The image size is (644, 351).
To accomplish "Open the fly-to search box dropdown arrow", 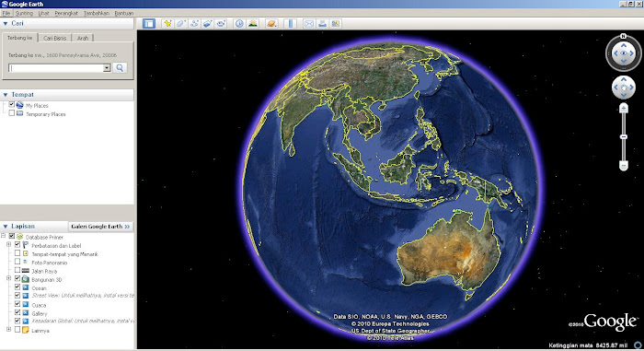I will [107, 68].
